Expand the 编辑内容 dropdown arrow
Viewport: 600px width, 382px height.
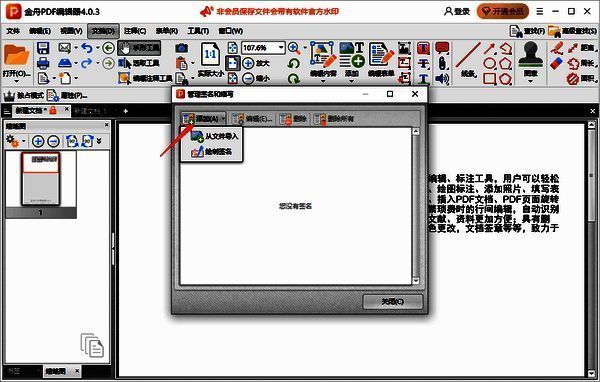323,81
